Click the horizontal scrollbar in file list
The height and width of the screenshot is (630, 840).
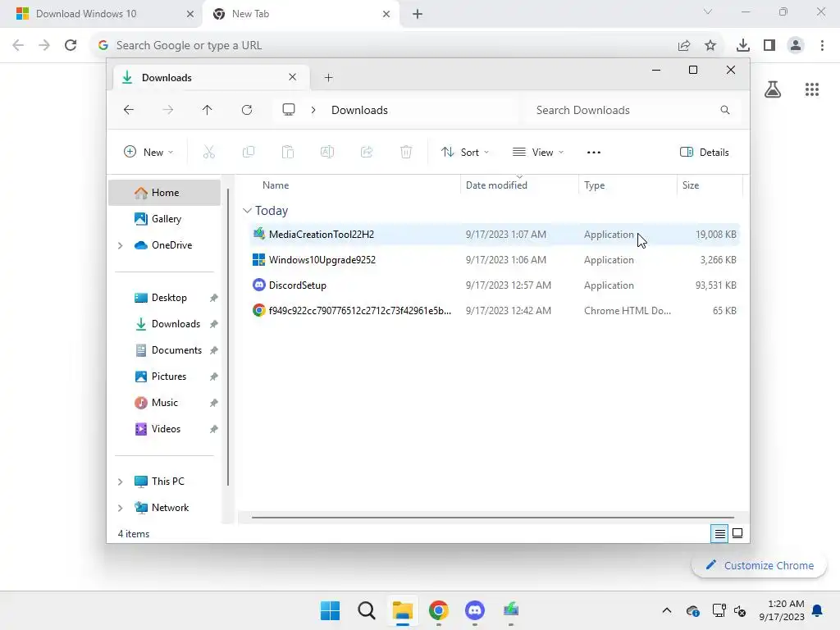pos(492,518)
